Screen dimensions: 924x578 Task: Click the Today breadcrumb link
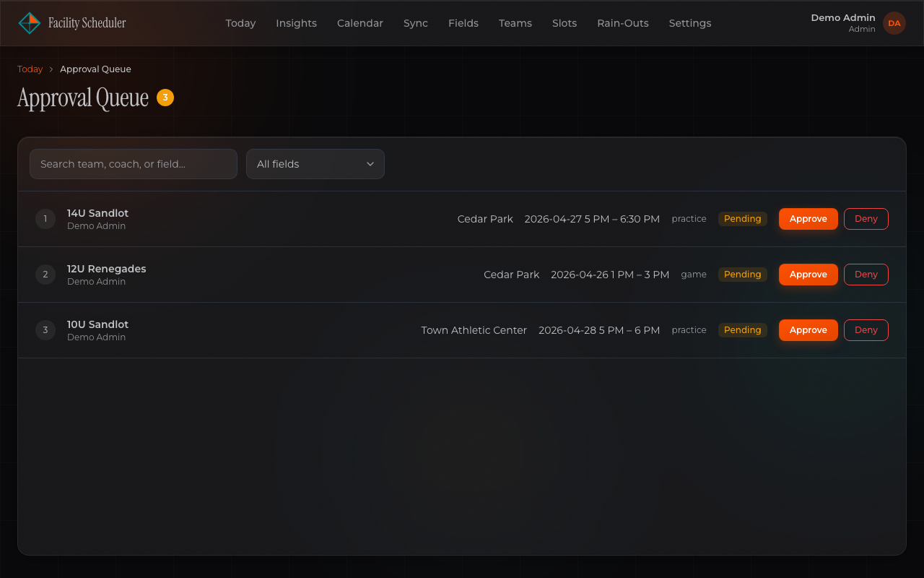(x=30, y=69)
